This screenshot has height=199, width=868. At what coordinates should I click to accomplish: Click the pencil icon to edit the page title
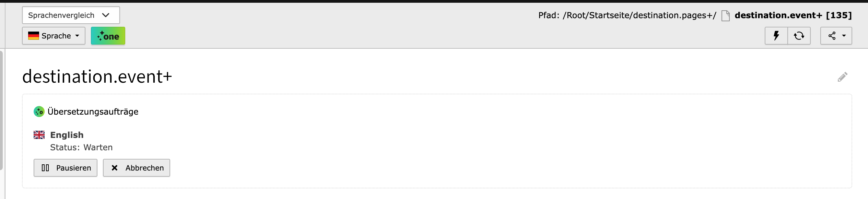tap(842, 77)
